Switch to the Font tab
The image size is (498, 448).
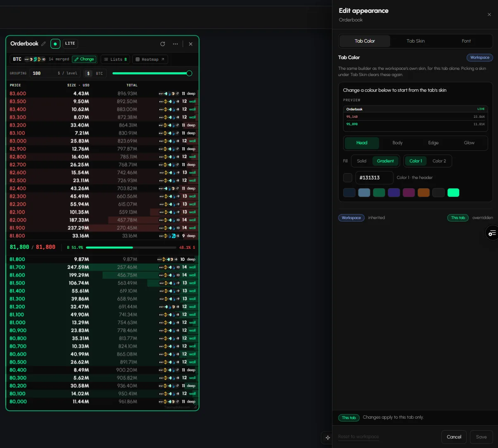coord(466,41)
